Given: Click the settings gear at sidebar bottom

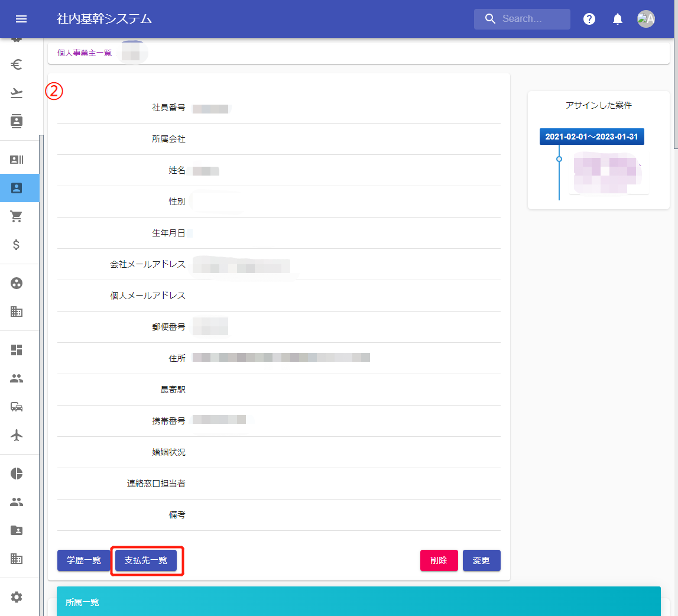Looking at the screenshot, I should pyautogui.click(x=17, y=597).
